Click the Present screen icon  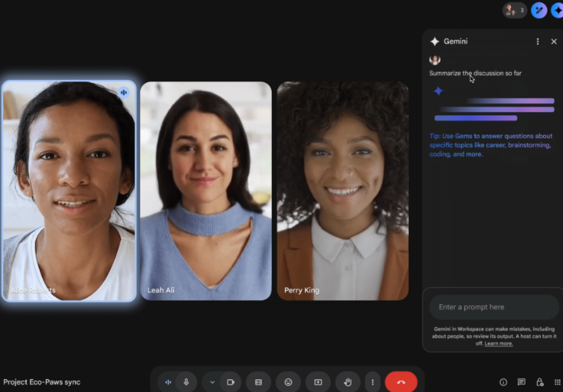(x=318, y=382)
